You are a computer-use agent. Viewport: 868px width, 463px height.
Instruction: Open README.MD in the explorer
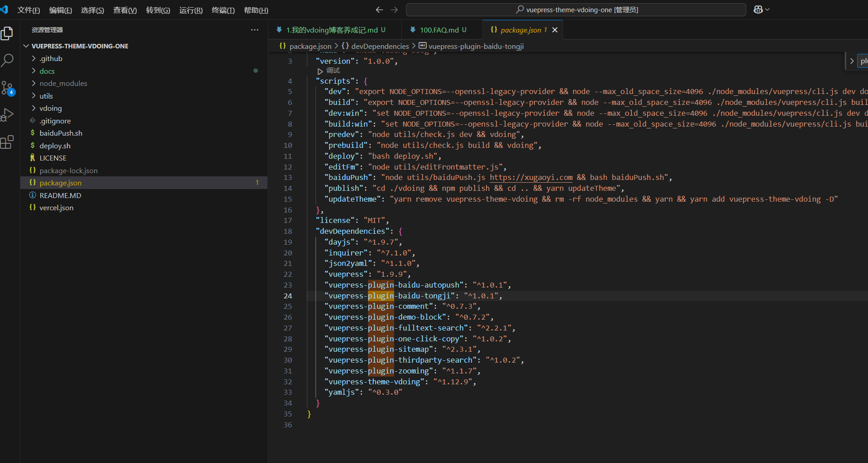[144, 195]
